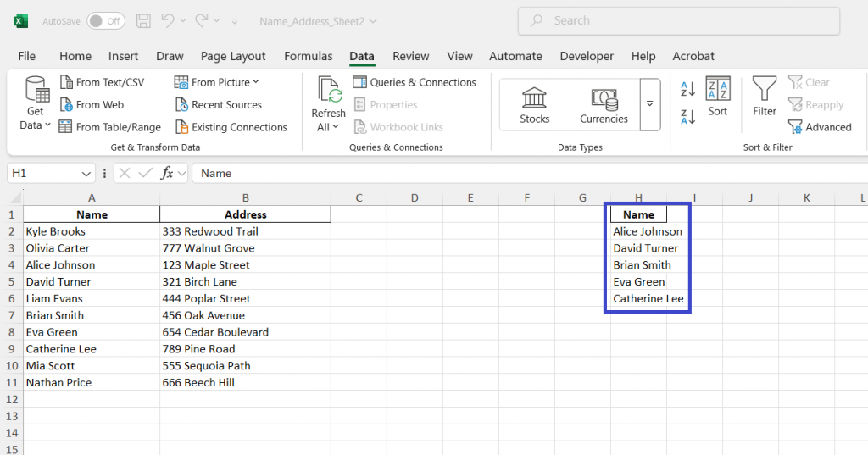This screenshot has height=455, width=868.
Task: Expand the Name Box dropdown
Action: tap(86, 174)
